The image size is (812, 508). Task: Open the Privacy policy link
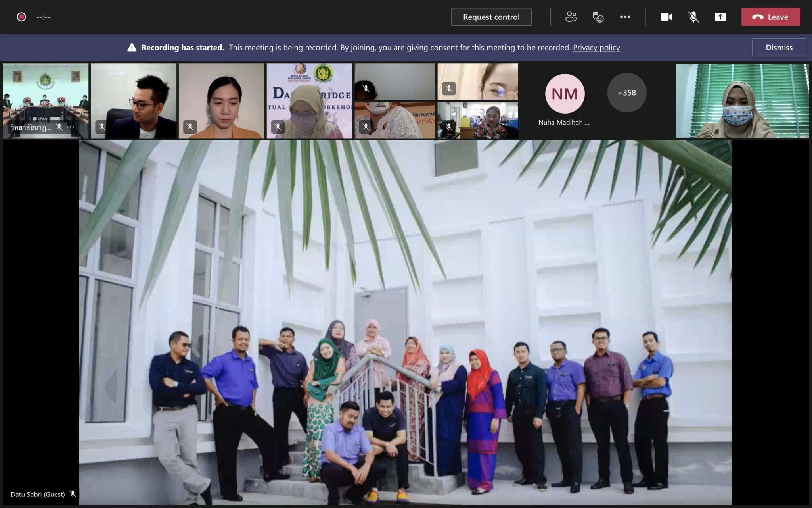596,48
